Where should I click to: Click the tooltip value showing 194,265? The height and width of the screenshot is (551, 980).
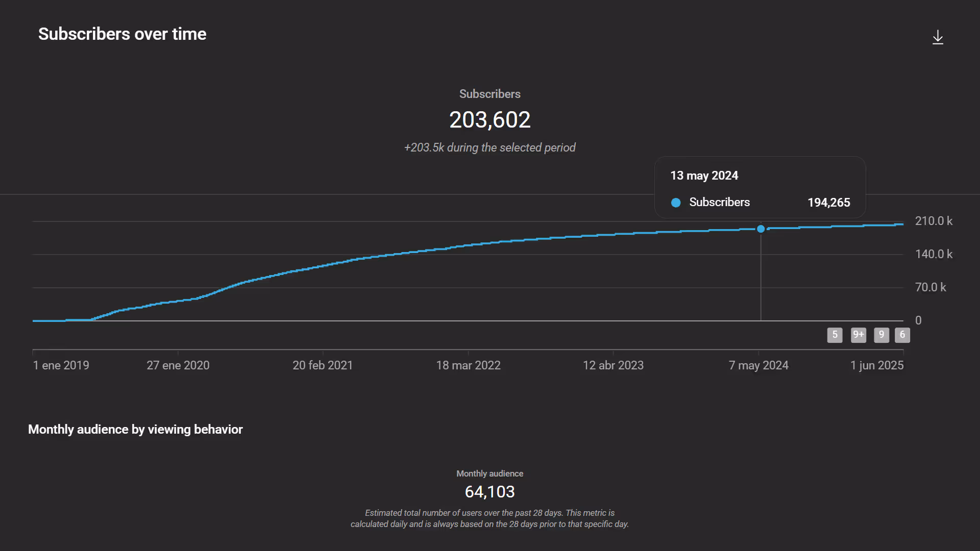pos(828,202)
